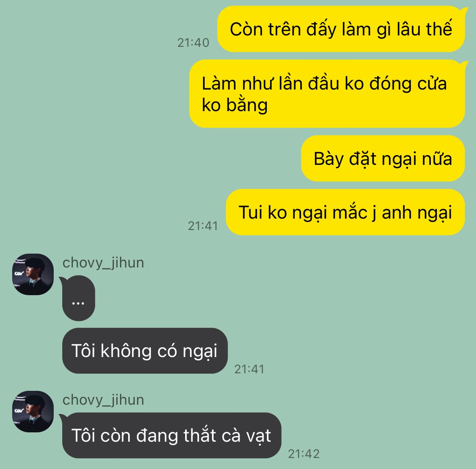Tap the 21:40 timestamp

193,43
